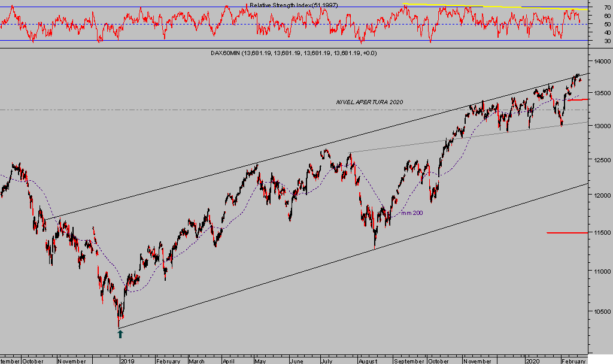
Task: Click the July label on time axis
Action: pos(327,361)
